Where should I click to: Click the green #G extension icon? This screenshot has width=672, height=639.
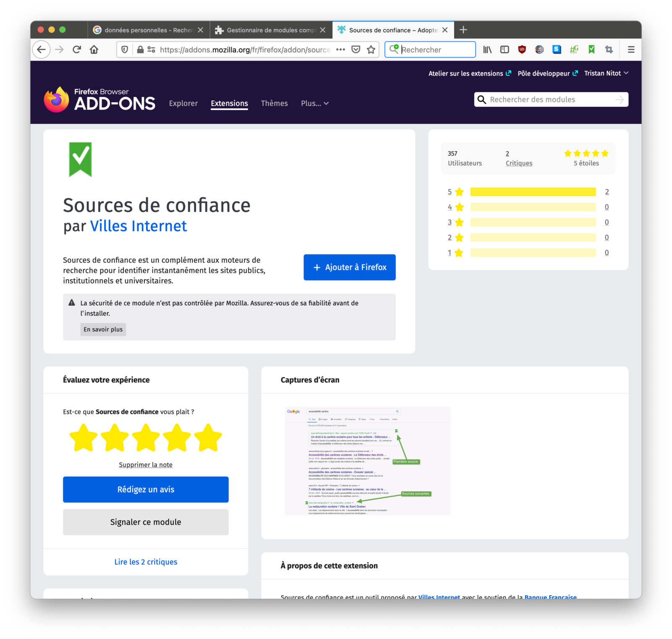point(574,50)
